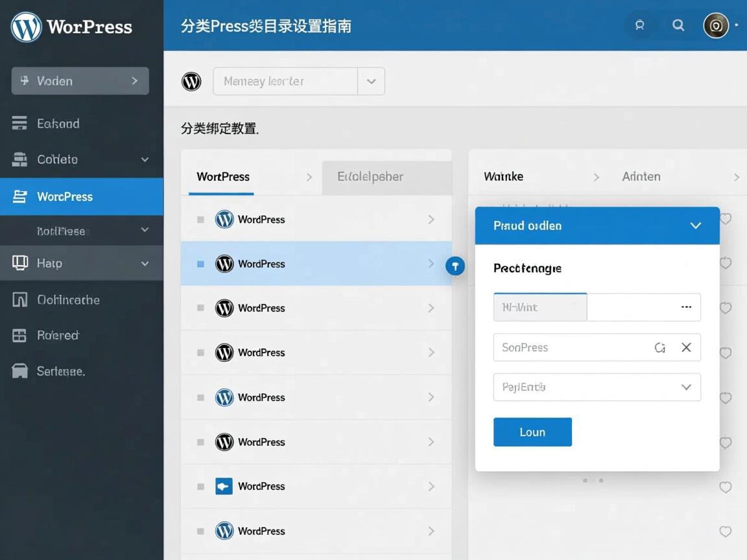Clear the SonPress field with X icon
This screenshot has width=747, height=560.
click(686, 348)
